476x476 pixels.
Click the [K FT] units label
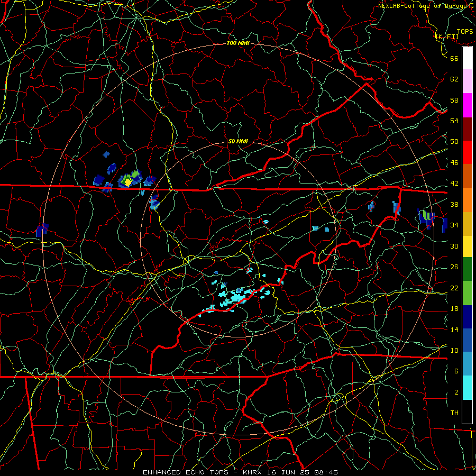pyautogui.click(x=447, y=36)
